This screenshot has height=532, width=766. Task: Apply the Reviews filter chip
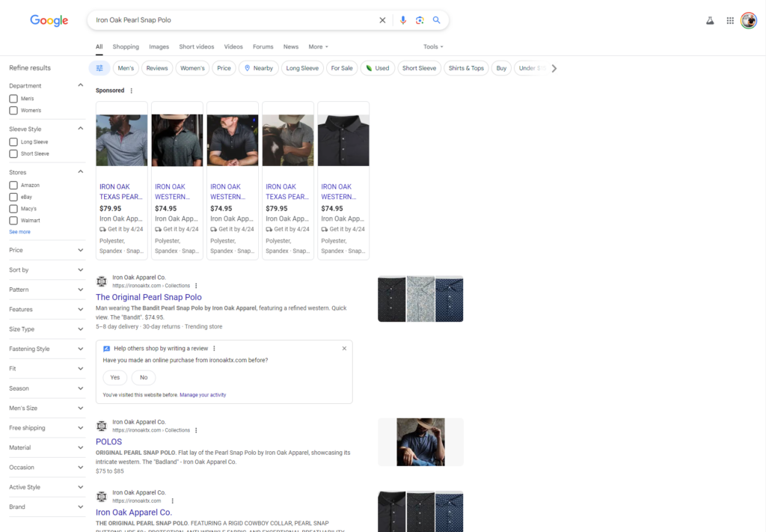click(x=157, y=68)
